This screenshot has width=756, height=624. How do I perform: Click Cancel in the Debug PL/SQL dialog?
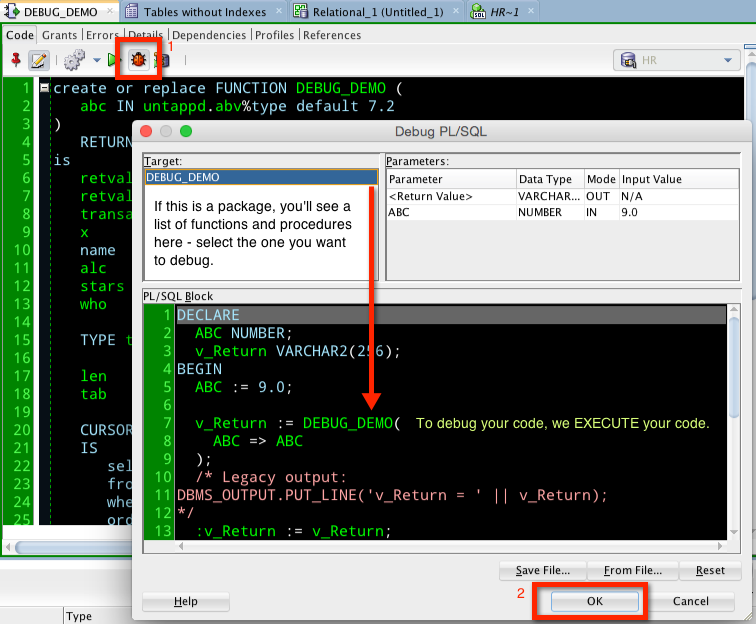click(x=690, y=601)
